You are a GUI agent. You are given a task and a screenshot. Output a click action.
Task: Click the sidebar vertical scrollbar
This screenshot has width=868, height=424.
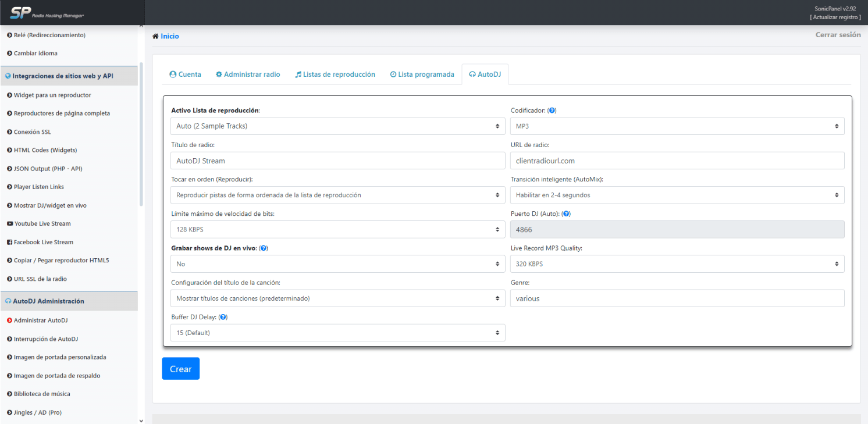click(x=141, y=134)
